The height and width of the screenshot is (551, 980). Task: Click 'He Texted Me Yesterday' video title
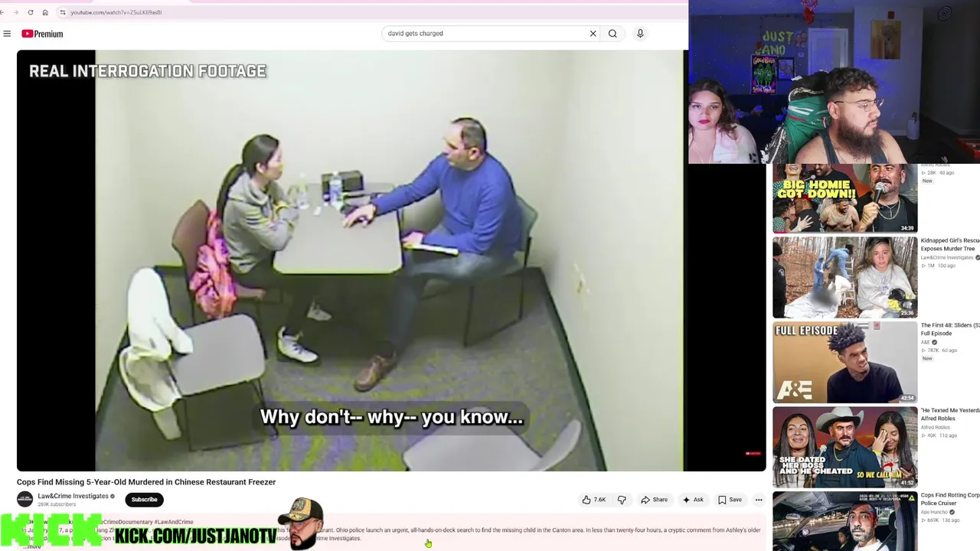[x=950, y=414]
